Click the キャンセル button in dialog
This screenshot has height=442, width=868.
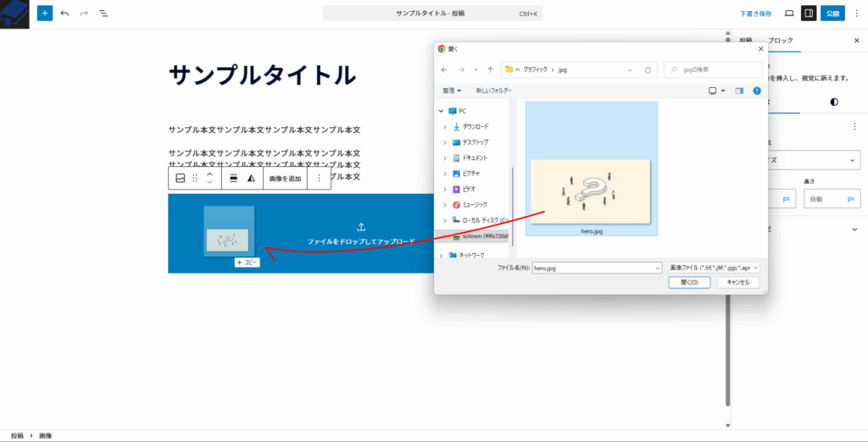coord(737,283)
